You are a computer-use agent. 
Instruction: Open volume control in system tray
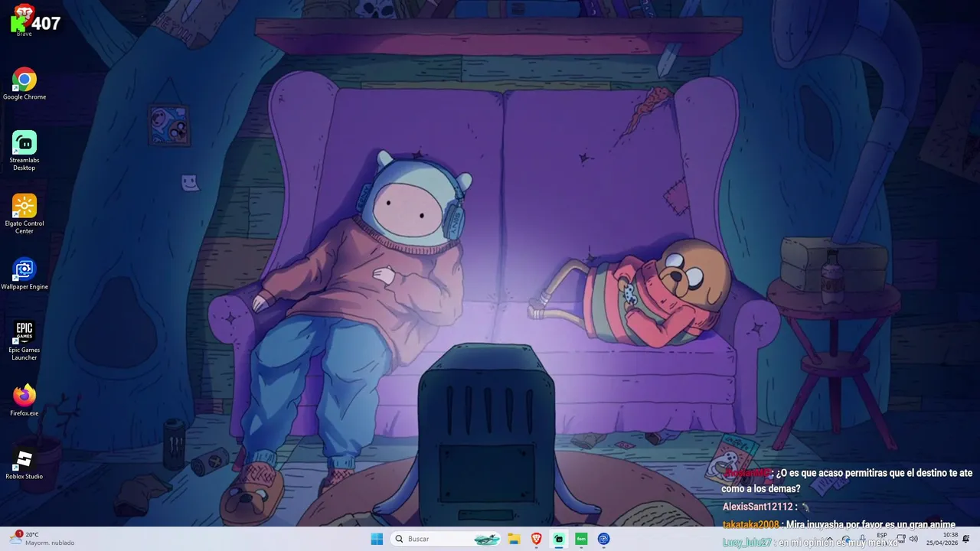pyautogui.click(x=913, y=539)
